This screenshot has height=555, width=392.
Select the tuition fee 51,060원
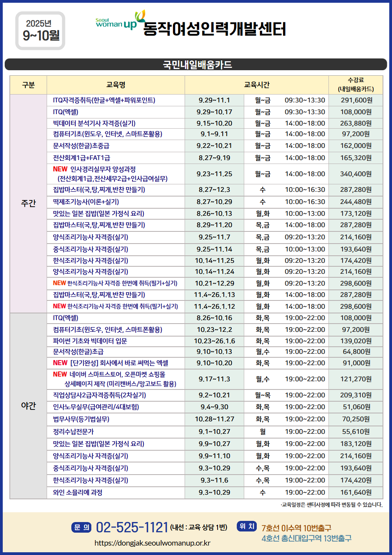tap(356, 407)
